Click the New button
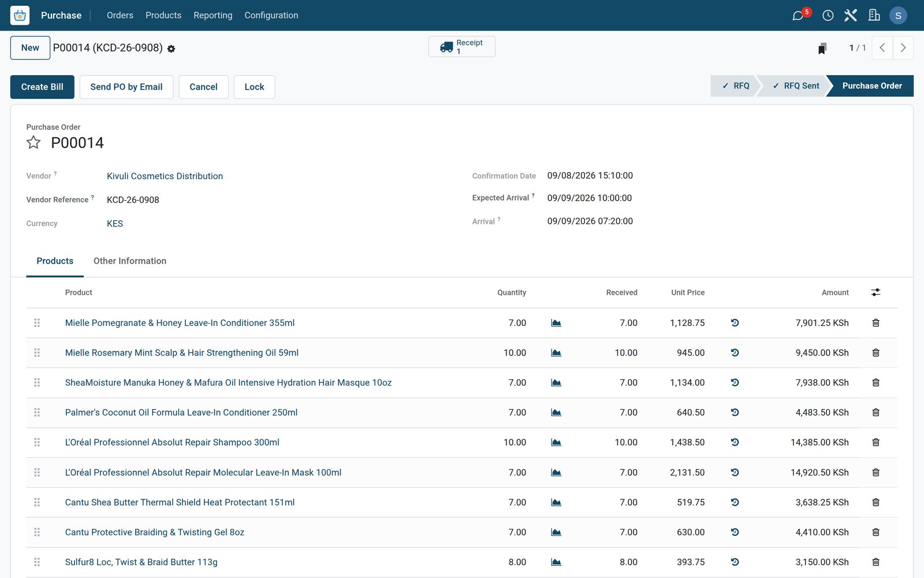Image resolution: width=924 pixels, height=578 pixels. [x=30, y=48]
